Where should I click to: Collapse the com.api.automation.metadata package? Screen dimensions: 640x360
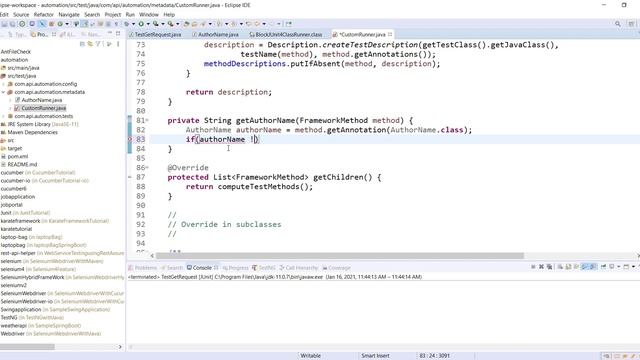4,92
